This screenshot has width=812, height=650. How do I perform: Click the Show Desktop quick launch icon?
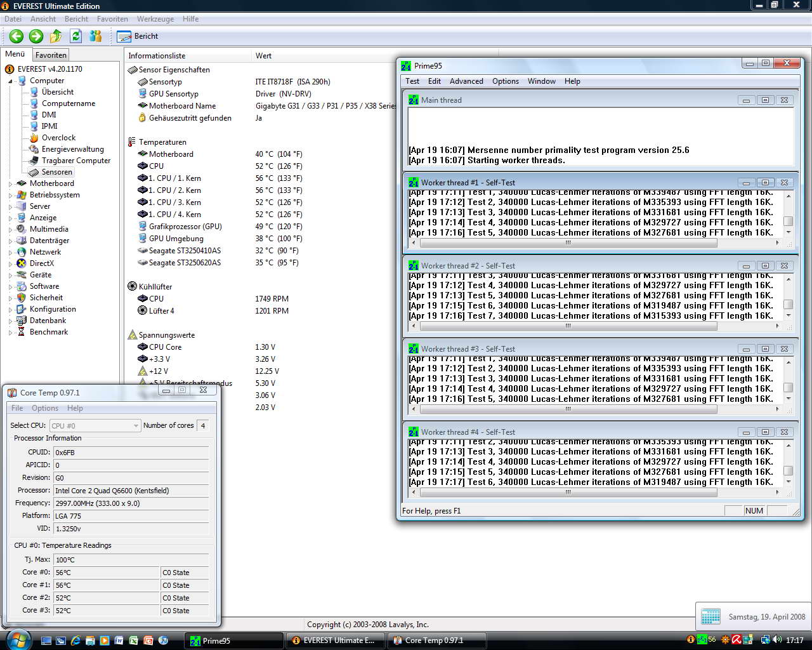(x=46, y=640)
